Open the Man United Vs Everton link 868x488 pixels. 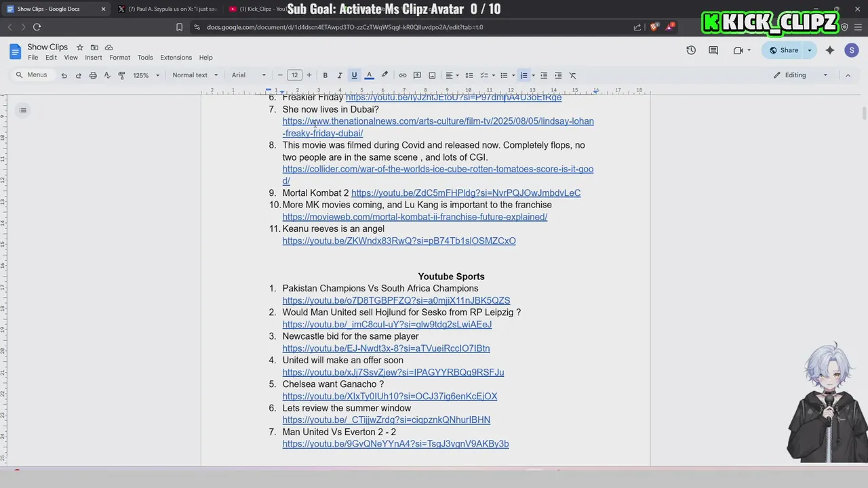(395, 444)
